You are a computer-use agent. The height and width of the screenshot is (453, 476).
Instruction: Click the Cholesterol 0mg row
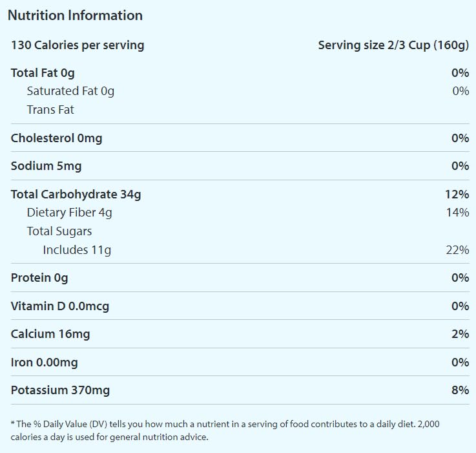57,138
